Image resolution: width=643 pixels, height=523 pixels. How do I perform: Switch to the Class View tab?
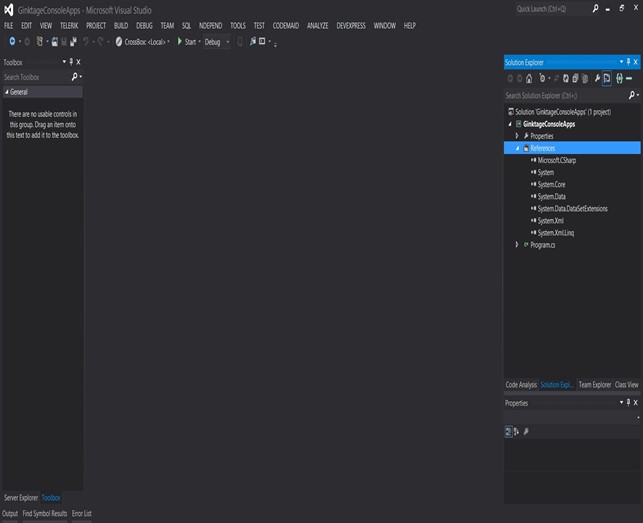627,385
